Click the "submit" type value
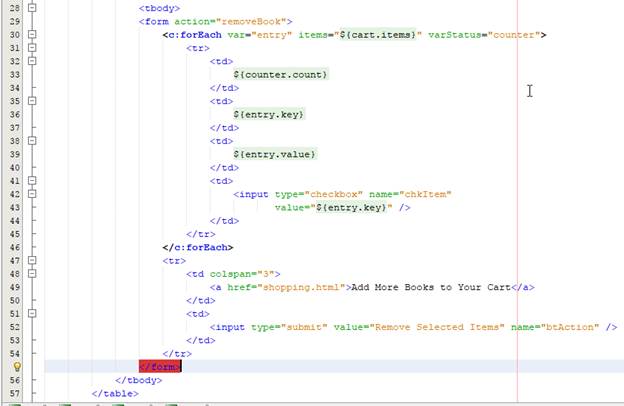This screenshot has height=406, width=624. pos(304,327)
